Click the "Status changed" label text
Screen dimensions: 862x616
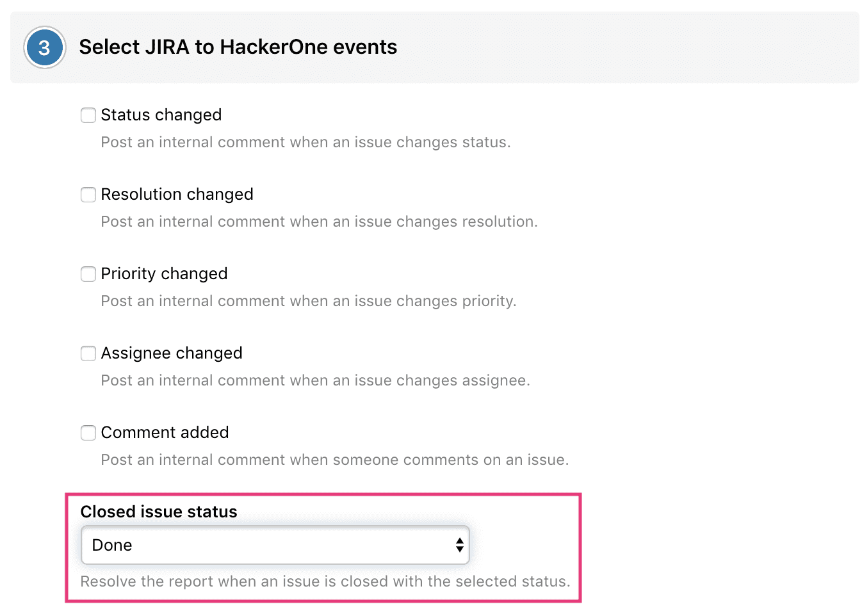click(161, 115)
